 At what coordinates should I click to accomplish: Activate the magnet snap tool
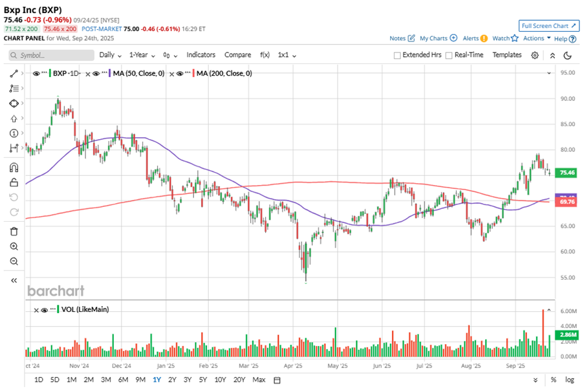[13, 167]
